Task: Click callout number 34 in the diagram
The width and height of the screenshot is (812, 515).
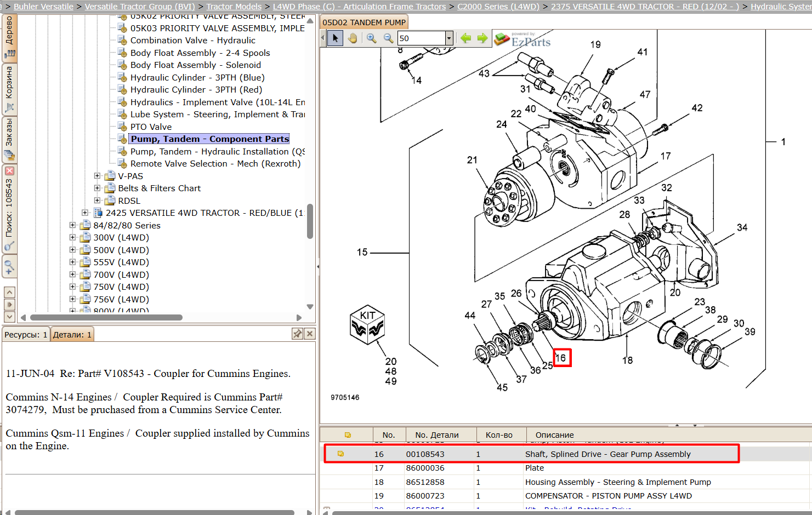Action: [742, 227]
